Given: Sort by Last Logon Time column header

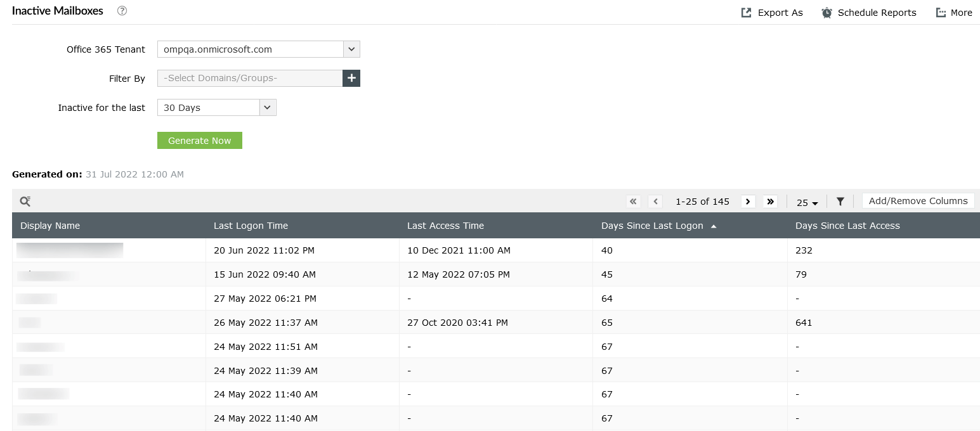Looking at the screenshot, I should click(x=251, y=226).
